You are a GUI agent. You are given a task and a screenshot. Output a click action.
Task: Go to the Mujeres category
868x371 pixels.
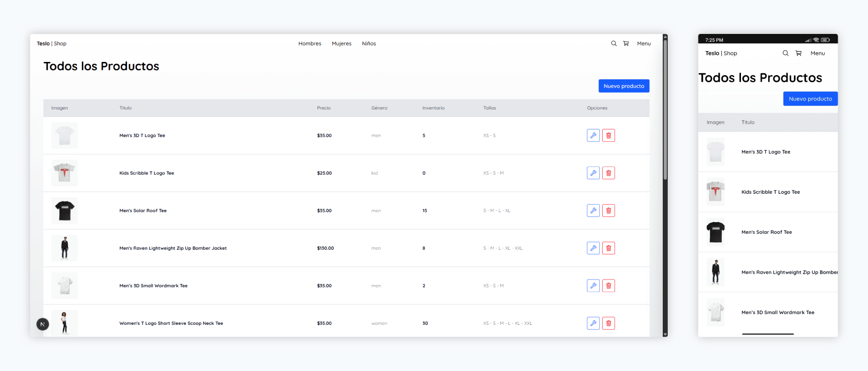(x=341, y=43)
